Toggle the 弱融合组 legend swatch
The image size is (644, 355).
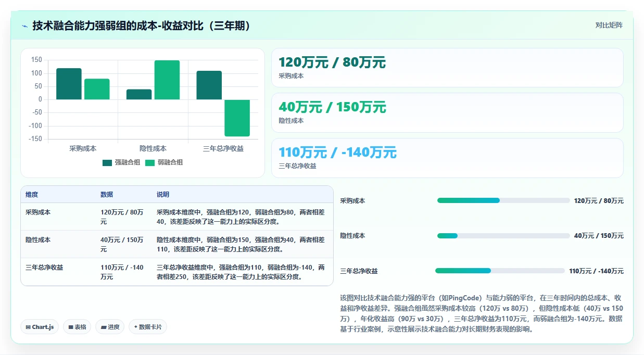pos(150,163)
